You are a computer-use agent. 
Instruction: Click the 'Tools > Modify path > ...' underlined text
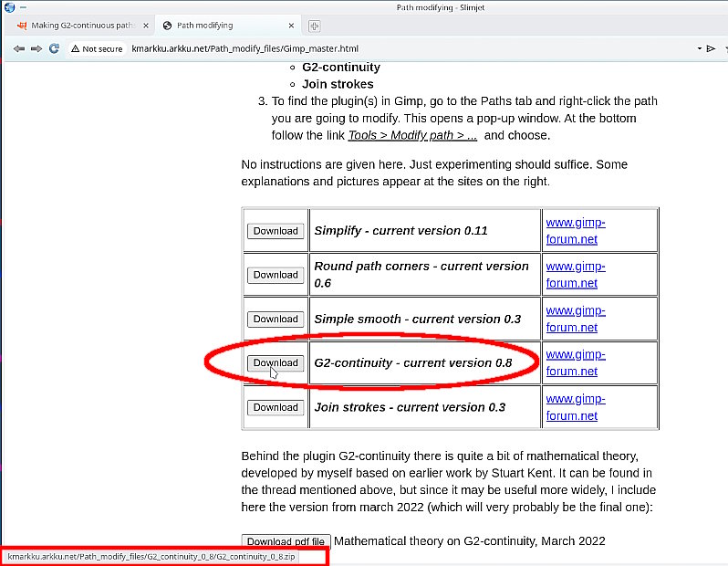coord(412,135)
